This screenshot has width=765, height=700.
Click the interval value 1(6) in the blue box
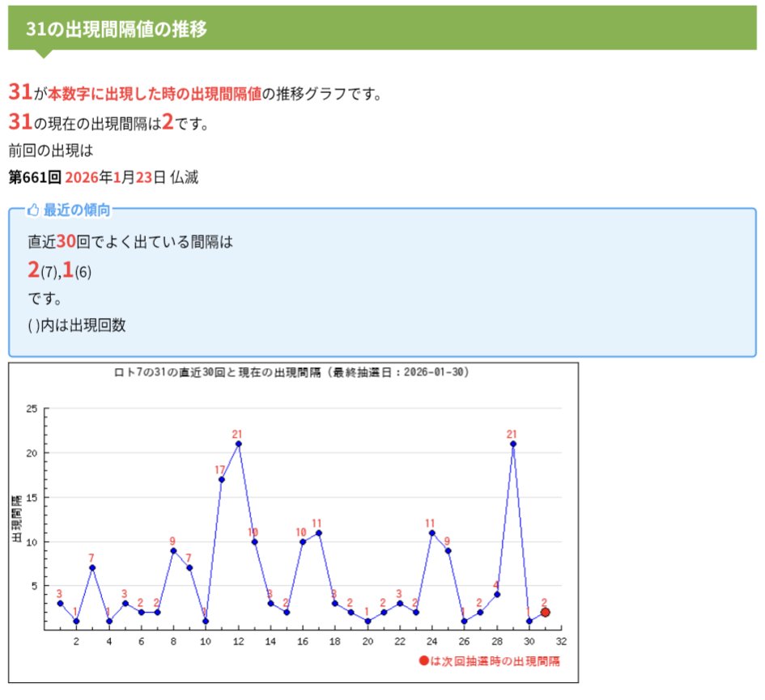tap(77, 269)
